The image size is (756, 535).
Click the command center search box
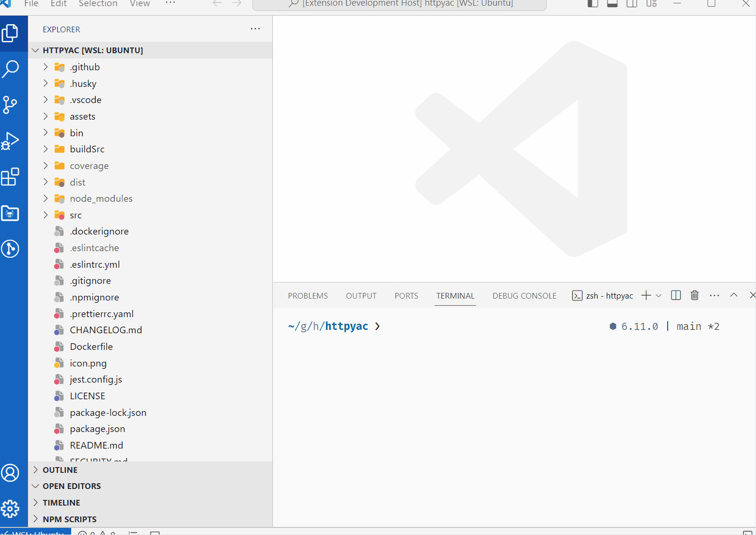(x=400, y=4)
